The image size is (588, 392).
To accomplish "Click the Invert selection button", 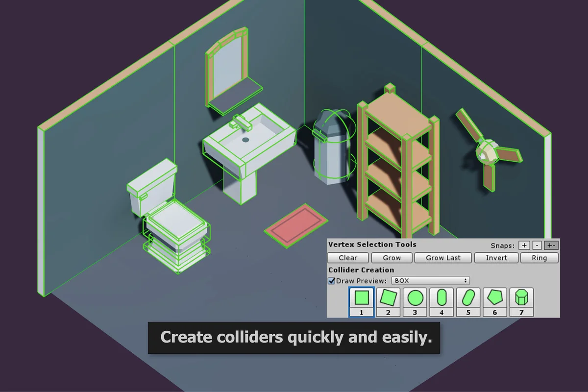I will pyautogui.click(x=496, y=258).
